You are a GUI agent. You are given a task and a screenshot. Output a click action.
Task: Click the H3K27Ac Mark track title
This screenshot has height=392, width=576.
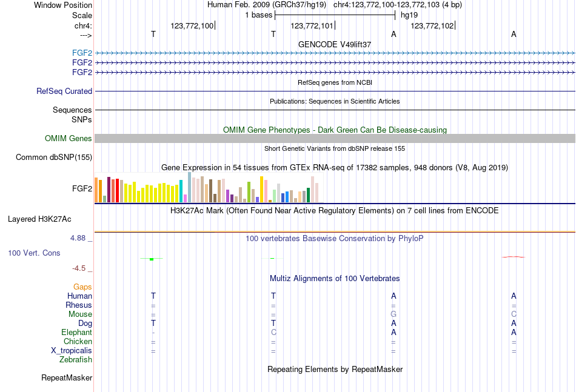tap(335, 211)
